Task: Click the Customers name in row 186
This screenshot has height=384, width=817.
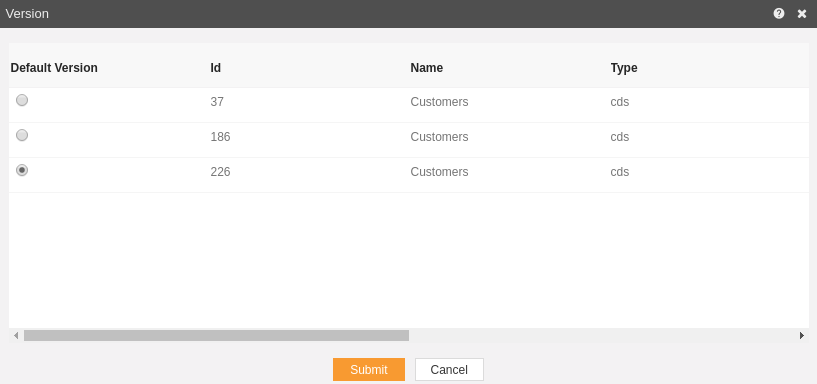Action: 439,137
